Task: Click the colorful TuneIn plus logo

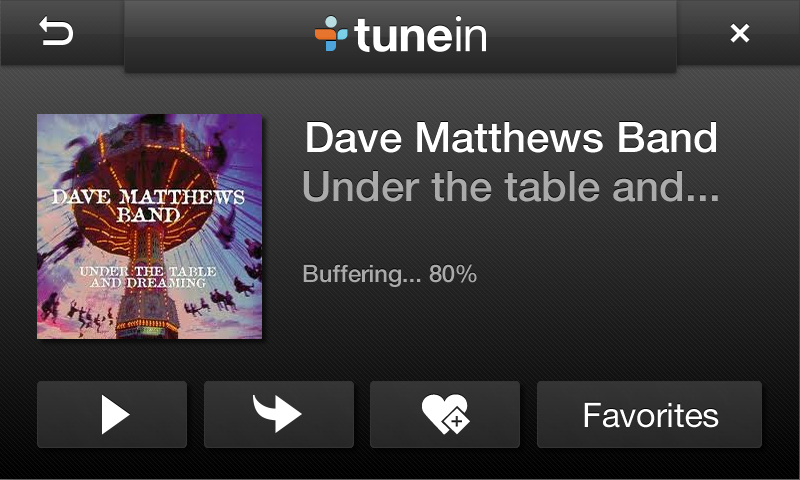Action: 331,34
